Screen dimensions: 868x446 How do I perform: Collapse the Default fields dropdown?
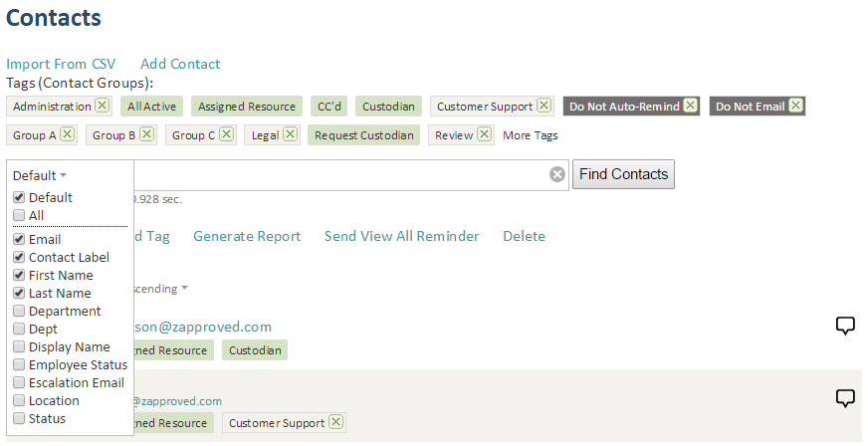(40, 175)
